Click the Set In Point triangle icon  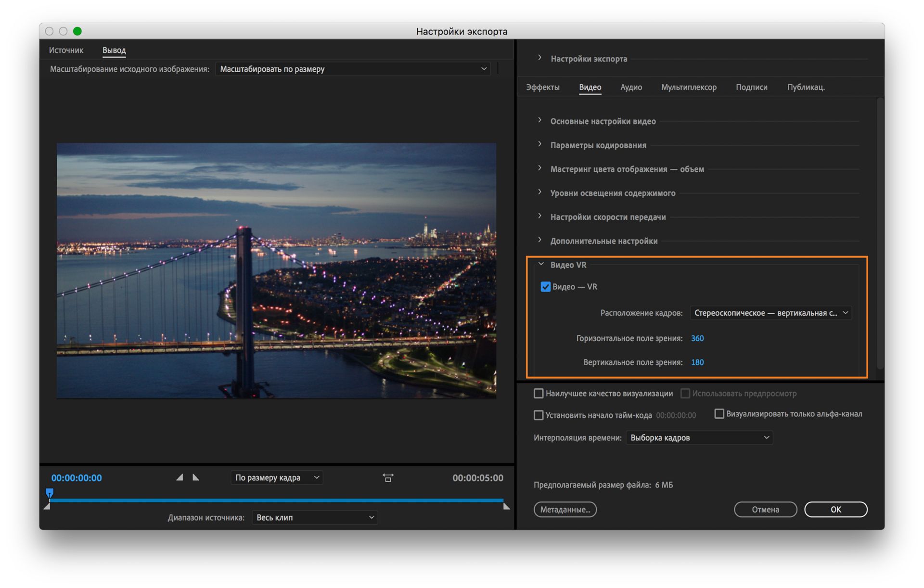click(x=180, y=477)
